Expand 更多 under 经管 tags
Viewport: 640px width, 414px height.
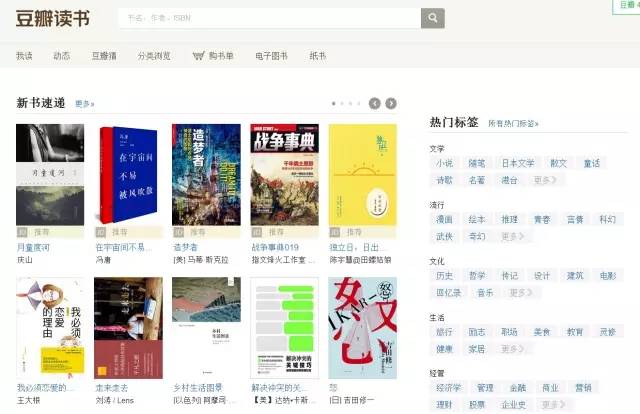tap(553, 405)
